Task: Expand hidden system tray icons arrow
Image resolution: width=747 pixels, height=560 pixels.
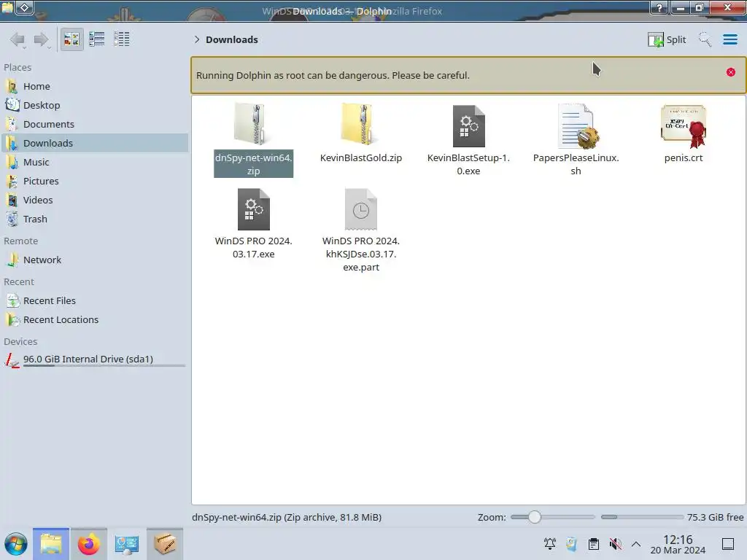Action: point(636,544)
